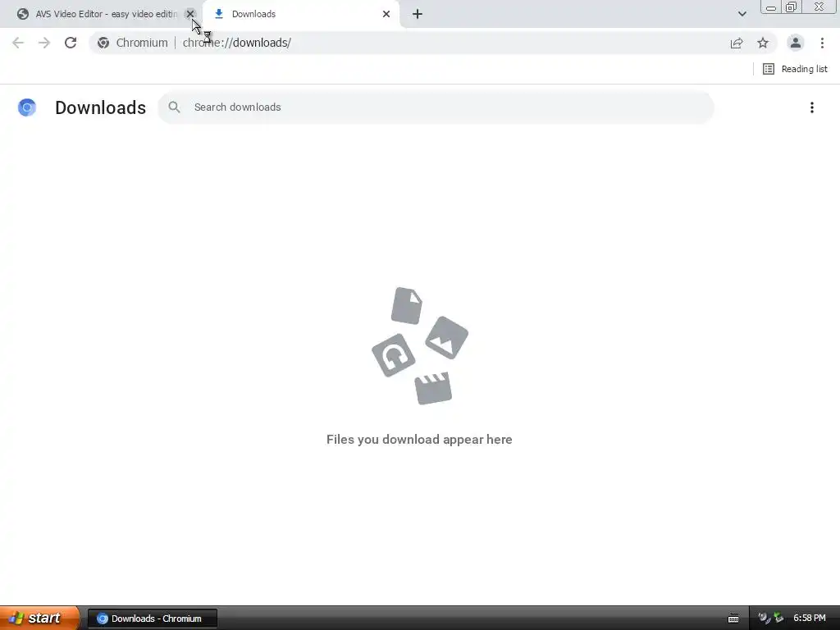Open the Downloads page more actions menu
The width and height of the screenshot is (840, 630).
812,107
